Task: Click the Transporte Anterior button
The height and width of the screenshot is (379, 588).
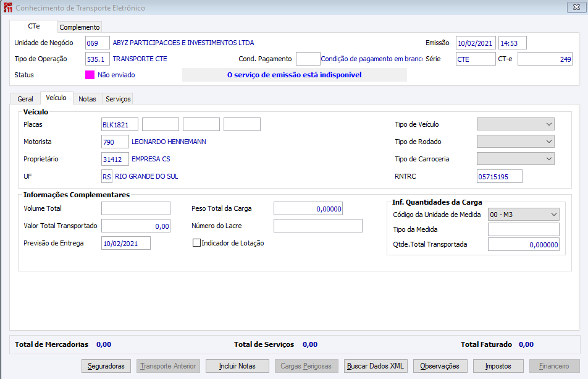Action: (168, 366)
